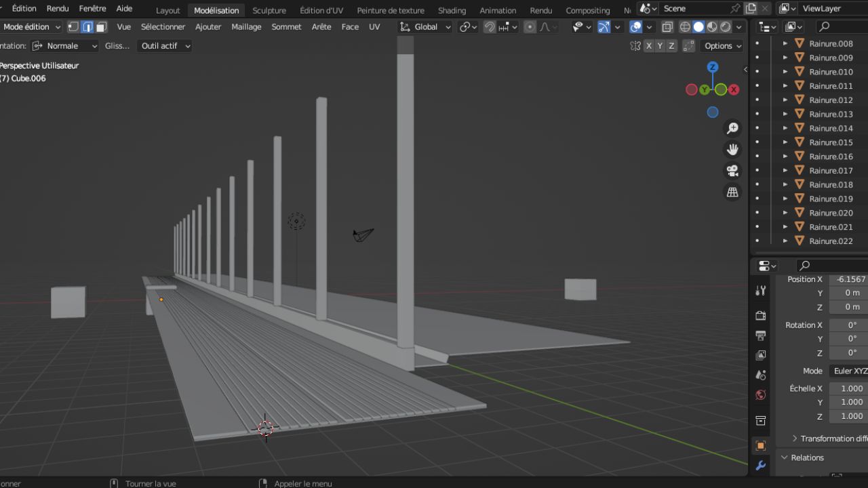Switch to Shading workspace tab
Image resolution: width=868 pixels, height=488 pixels.
pos(452,10)
